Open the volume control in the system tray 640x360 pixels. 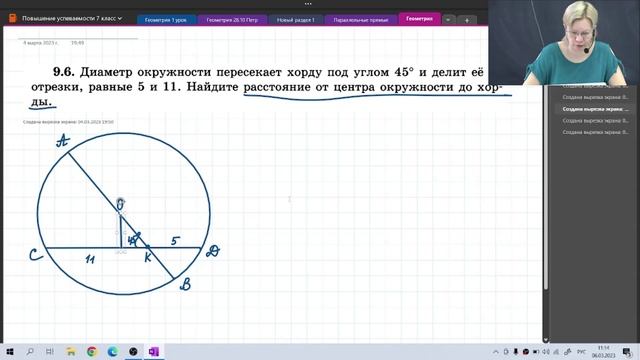[546, 351]
